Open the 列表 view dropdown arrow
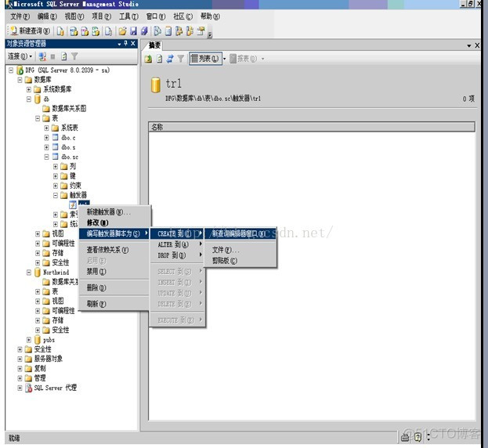Image resolution: width=488 pixels, height=448 pixels. [x=224, y=59]
